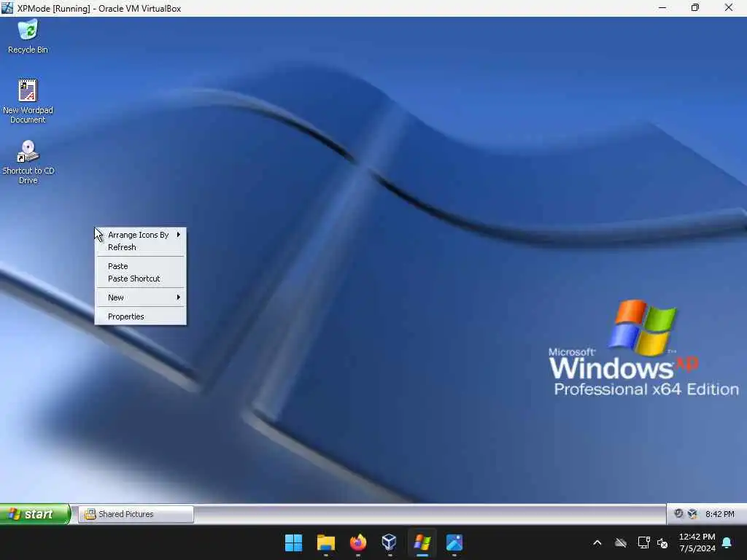
Task: Show hidden tray icons chevron
Action: (597, 542)
